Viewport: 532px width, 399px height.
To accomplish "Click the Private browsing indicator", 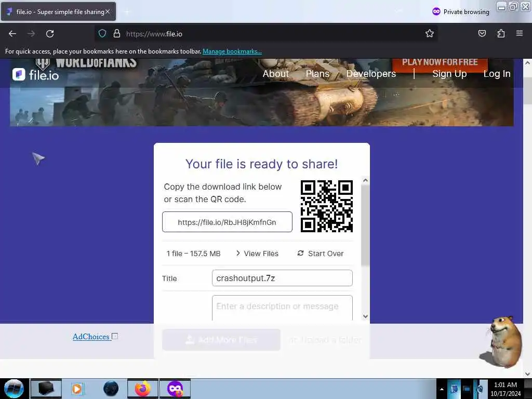I will coord(461,11).
